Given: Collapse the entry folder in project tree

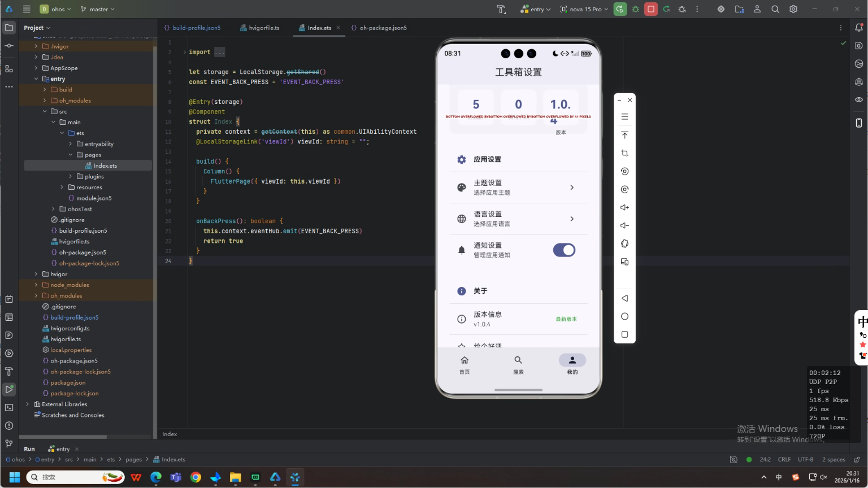Looking at the screenshot, I should (36, 79).
